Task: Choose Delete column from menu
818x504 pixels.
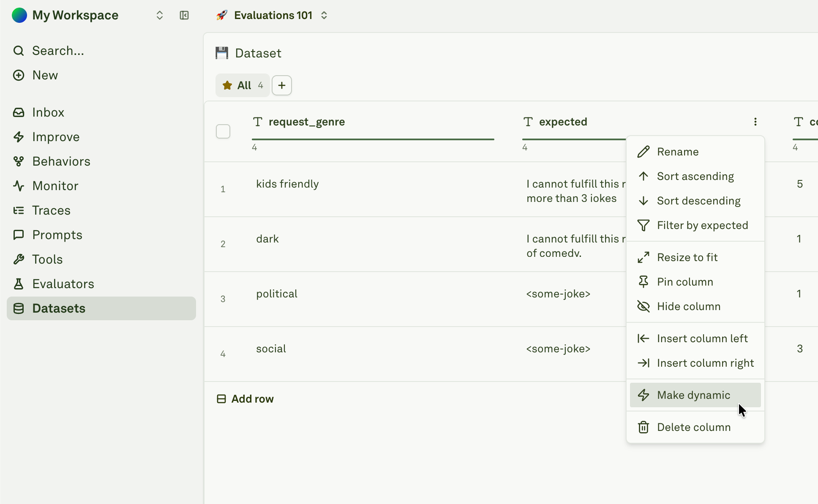Action: coord(695,427)
